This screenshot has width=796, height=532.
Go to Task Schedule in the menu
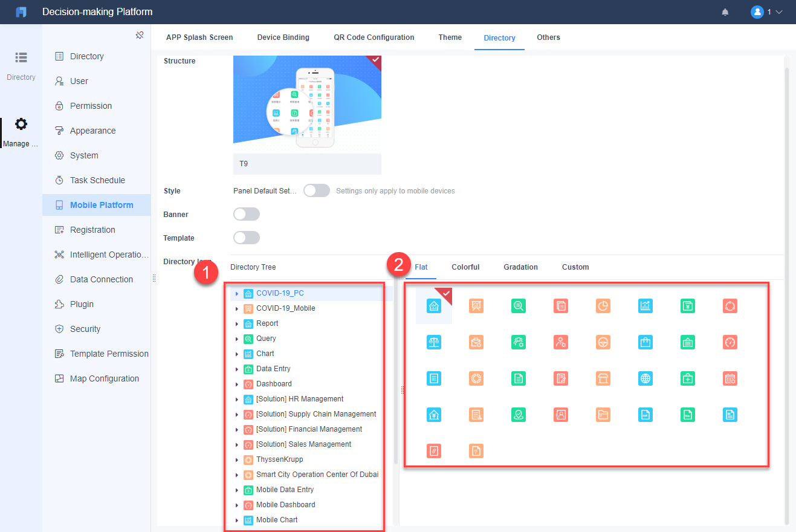(97, 180)
